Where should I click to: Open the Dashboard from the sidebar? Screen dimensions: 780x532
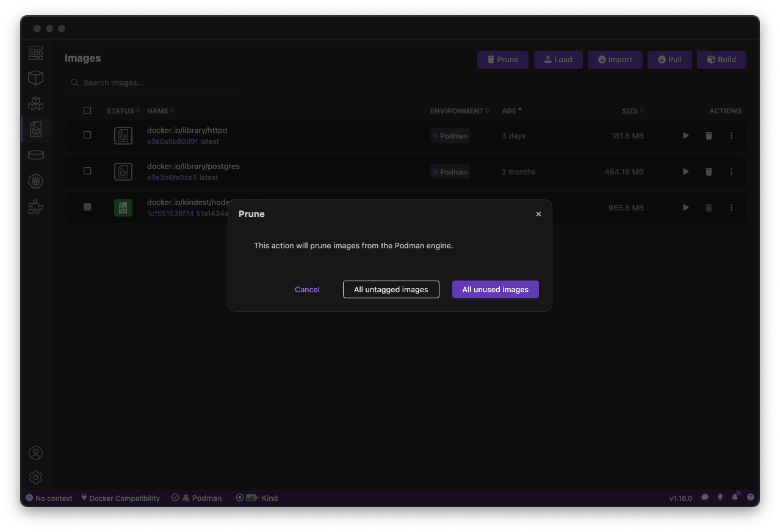click(x=36, y=52)
